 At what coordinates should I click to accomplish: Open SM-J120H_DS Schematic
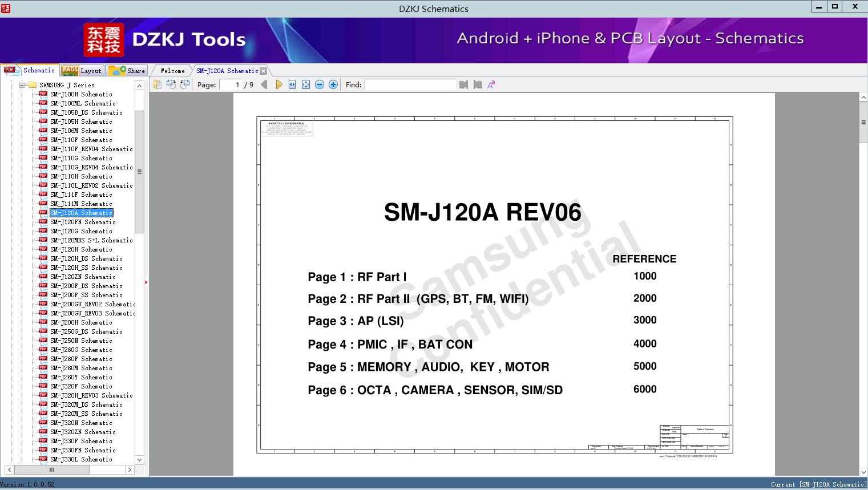(x=86, y=258)
